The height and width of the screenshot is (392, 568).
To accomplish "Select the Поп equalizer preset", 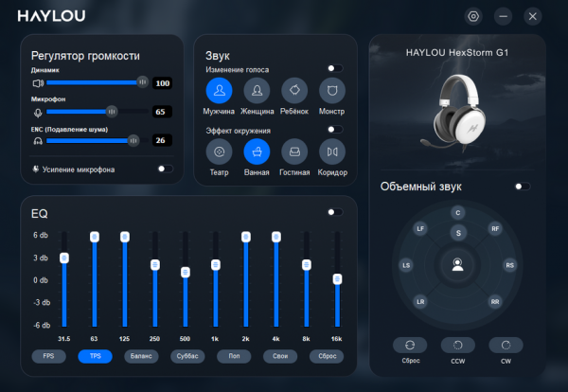I will point(234,356).
